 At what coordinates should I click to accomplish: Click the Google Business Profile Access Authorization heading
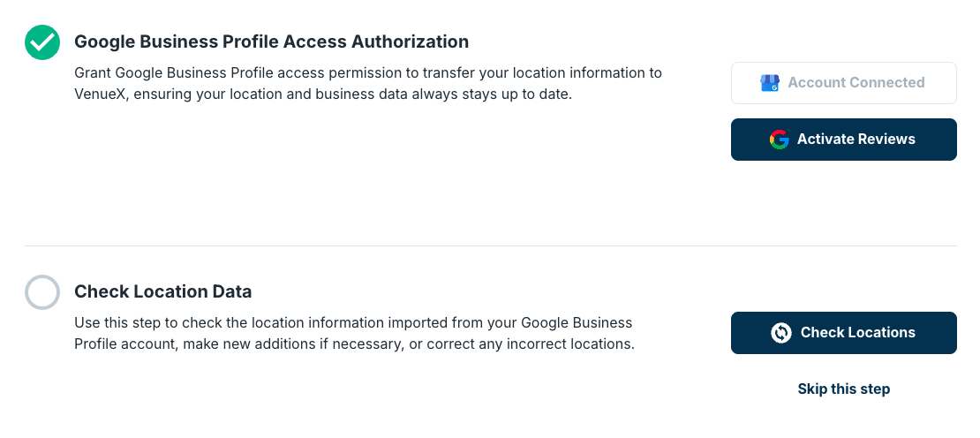(x=271, y=42)
